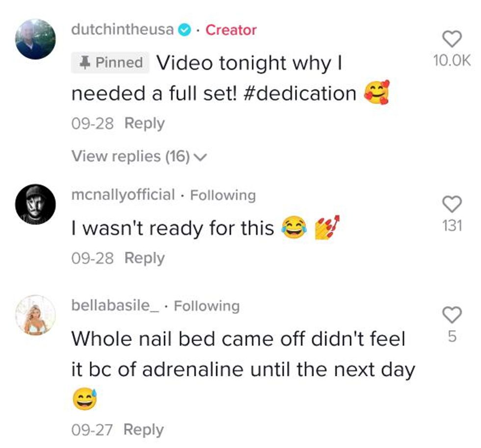481x448 pixels.
Task: Click the chevron next to View replies
Action: [x=200, y=157]
